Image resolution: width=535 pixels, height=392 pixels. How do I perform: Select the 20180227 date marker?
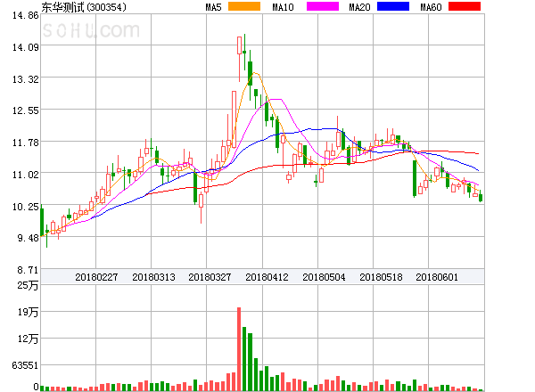[x=96, y=277]
